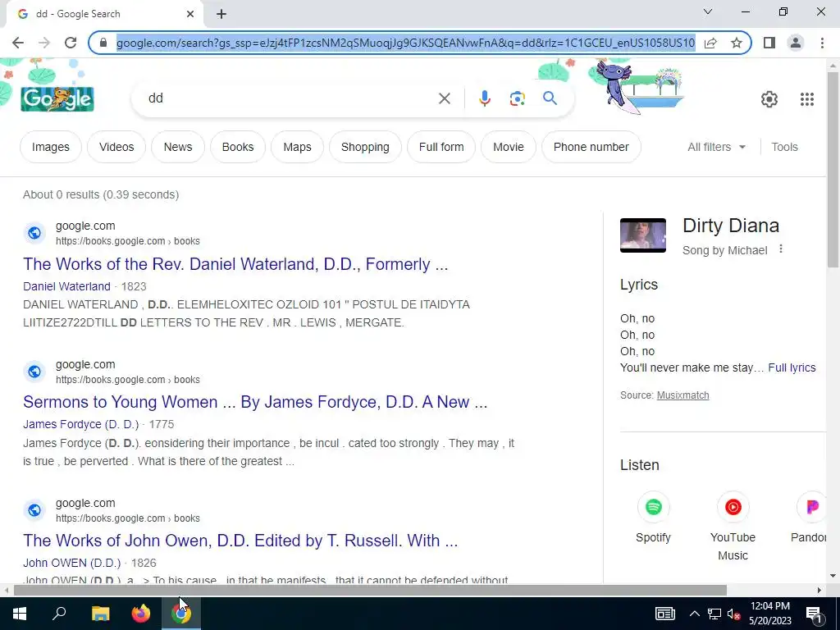Click the 'James Fordyce (D. D.)' author link
Screen dimensions: 840x630
coord(80,424)
